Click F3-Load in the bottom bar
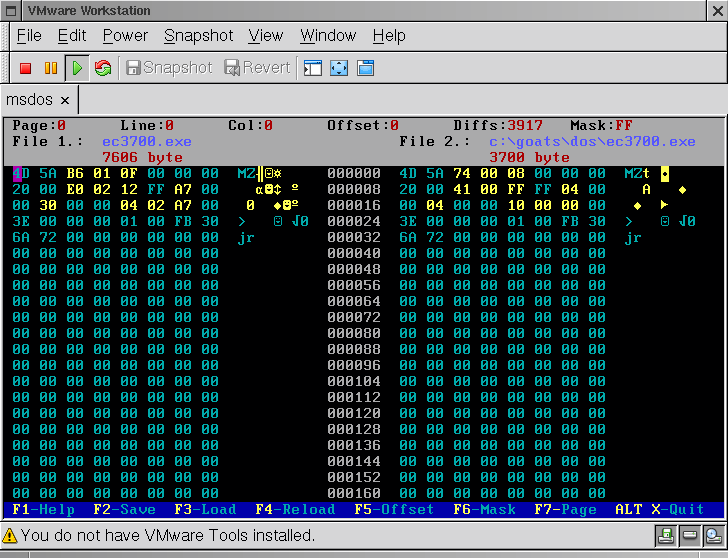The height and width of the screenshot is (558, 728). click(205, 510)
